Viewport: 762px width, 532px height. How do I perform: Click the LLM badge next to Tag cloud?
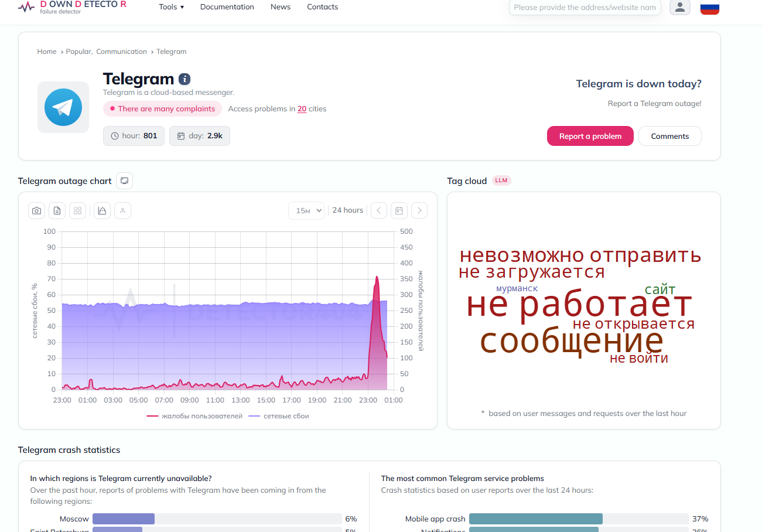coord(501,180)
